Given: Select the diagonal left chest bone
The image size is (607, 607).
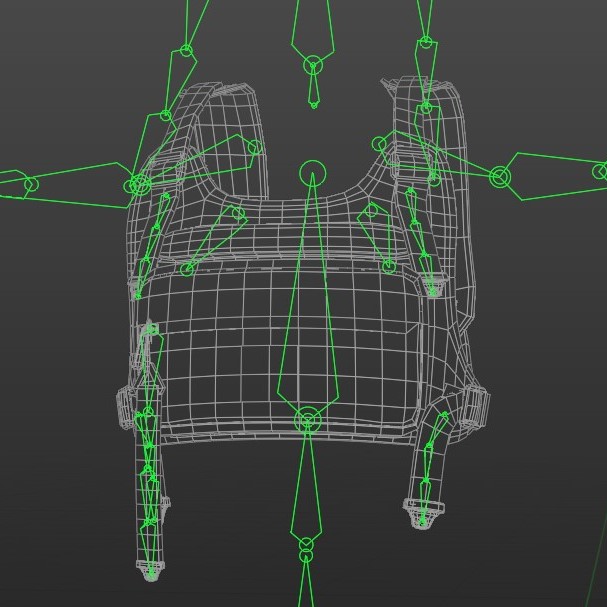Looking at the screenshot, I should point(215,240).
